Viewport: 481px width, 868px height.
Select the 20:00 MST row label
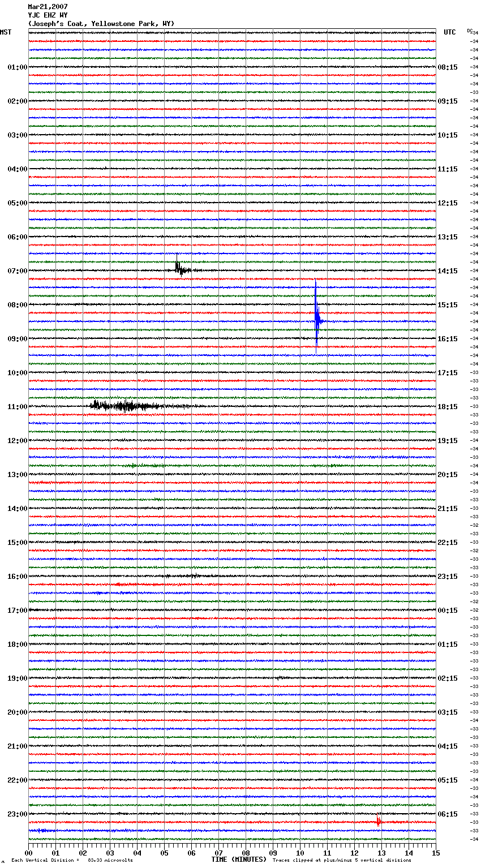tap(17, 712)
